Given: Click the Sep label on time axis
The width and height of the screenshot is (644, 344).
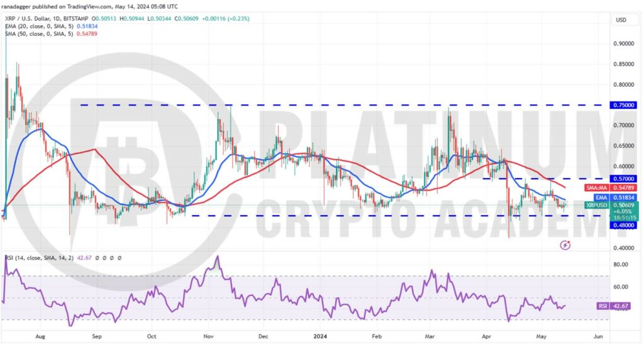Looking at the screenshot, I should point(96,336).
